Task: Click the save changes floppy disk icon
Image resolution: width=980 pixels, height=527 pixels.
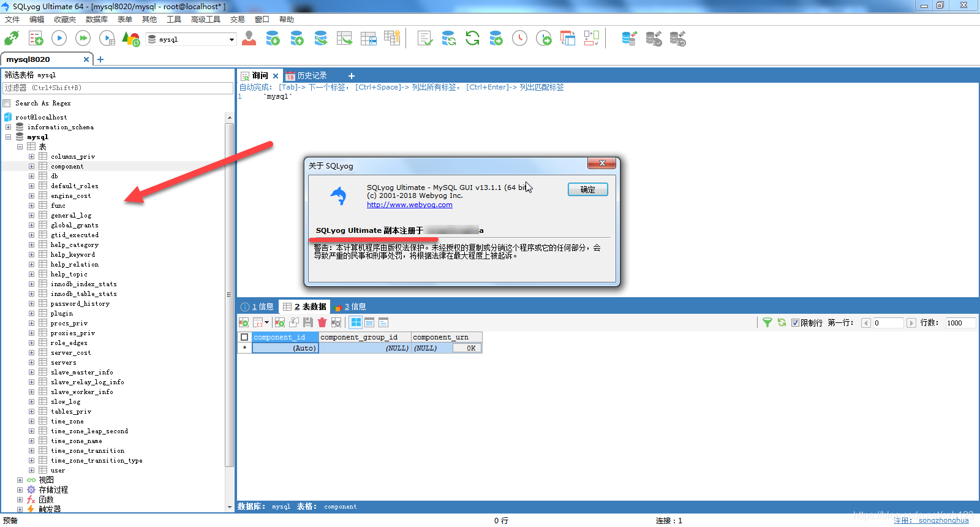Action: tap(308, 322)
